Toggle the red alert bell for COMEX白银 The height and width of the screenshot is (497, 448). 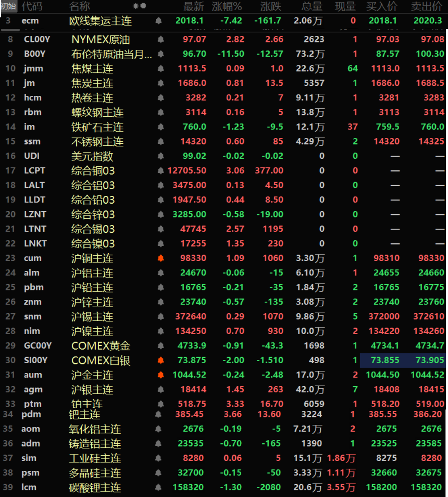tap(161, 360)
